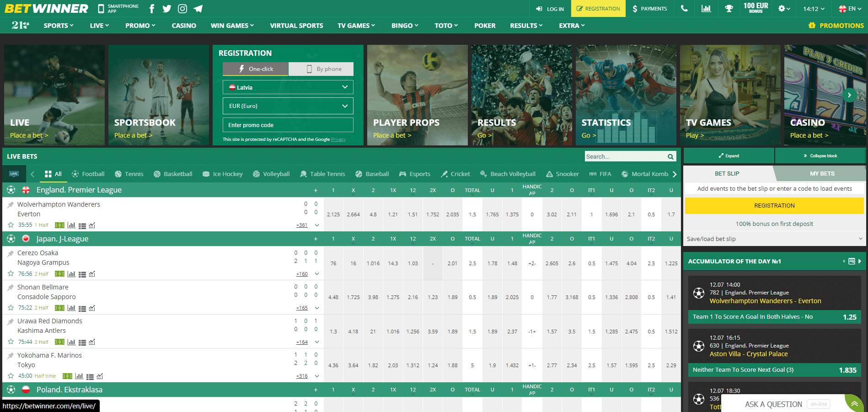Click the Live Bets search field
This screenshot has width=868, height=412.
tap(625, 156)
